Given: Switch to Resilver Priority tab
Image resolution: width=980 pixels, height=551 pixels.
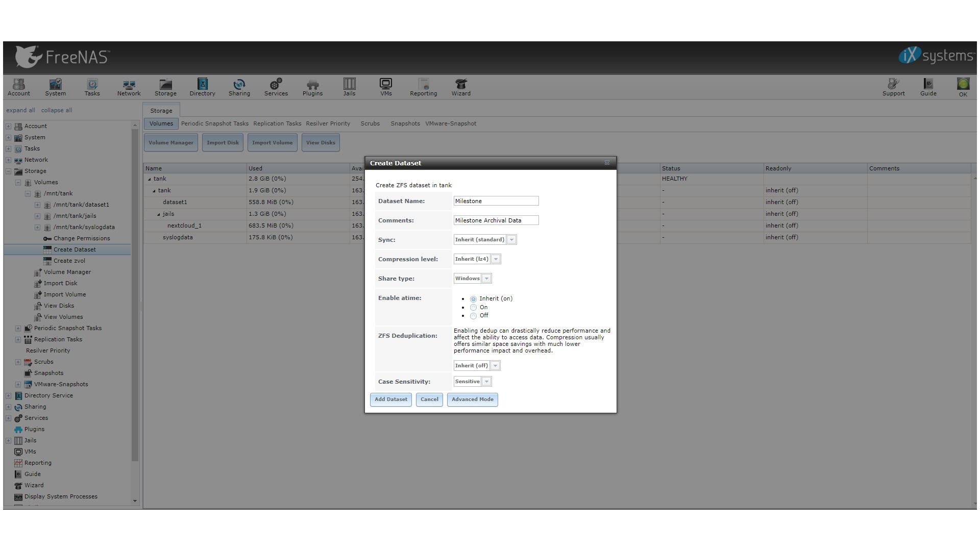Looking at the screenshot, I should pos(328,123).
